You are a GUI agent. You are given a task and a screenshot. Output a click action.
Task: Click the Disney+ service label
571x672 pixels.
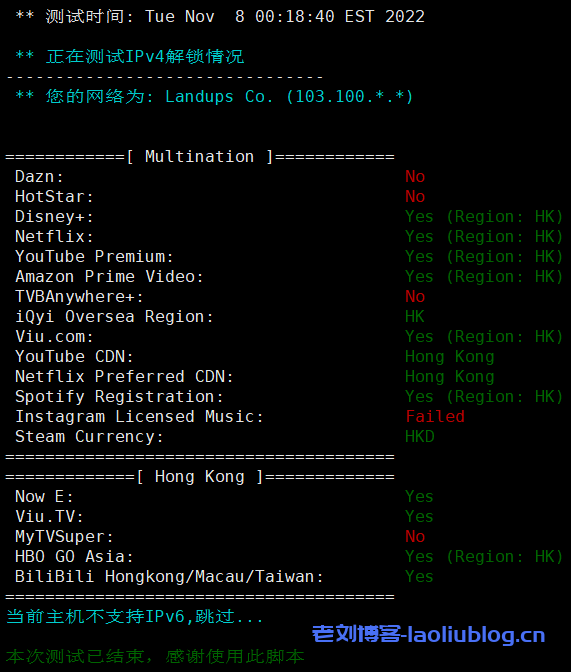coord(54,217)
